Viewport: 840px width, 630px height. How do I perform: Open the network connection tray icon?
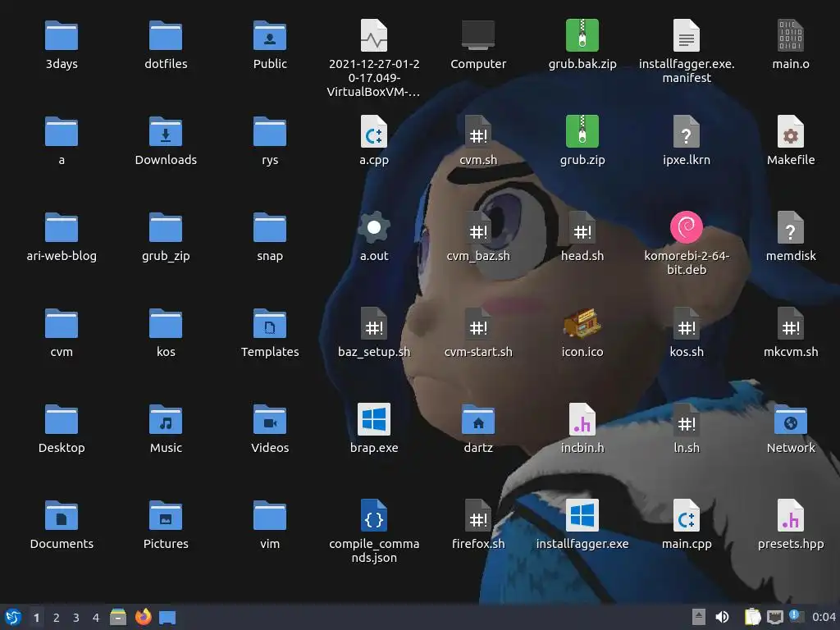774,617
